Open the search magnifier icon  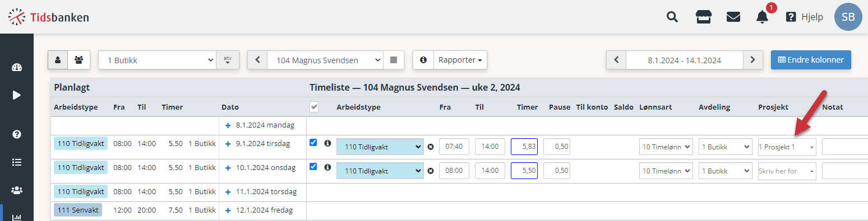672,17
